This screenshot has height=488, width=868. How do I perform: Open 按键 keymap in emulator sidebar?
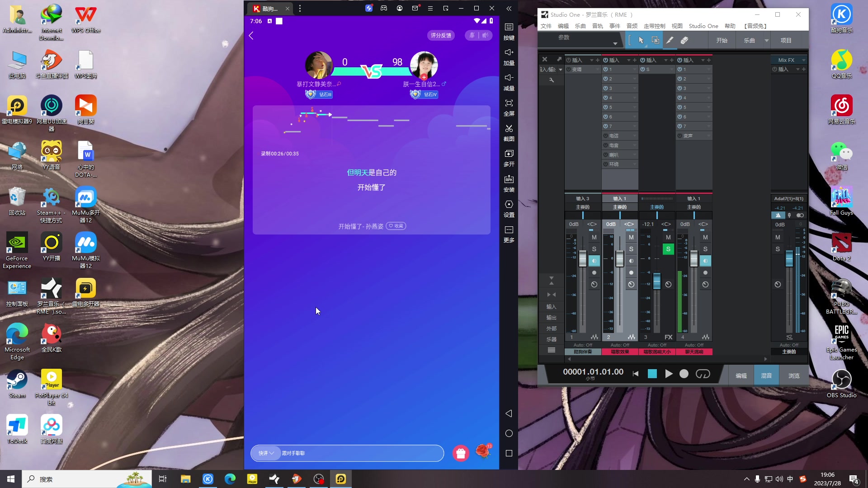pos(509,32)
